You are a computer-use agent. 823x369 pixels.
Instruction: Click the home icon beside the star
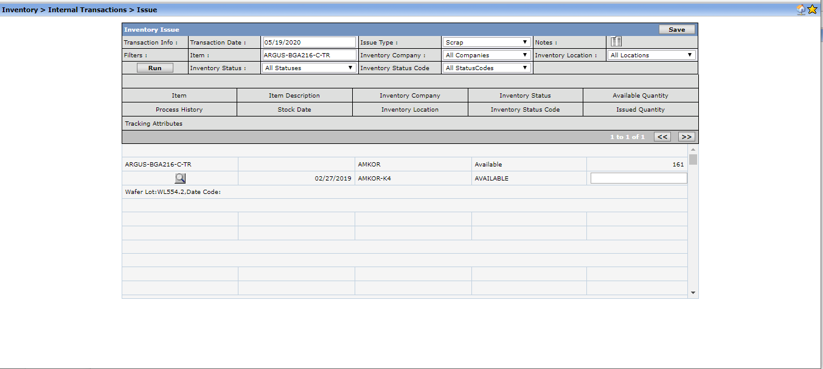(801, 9)
